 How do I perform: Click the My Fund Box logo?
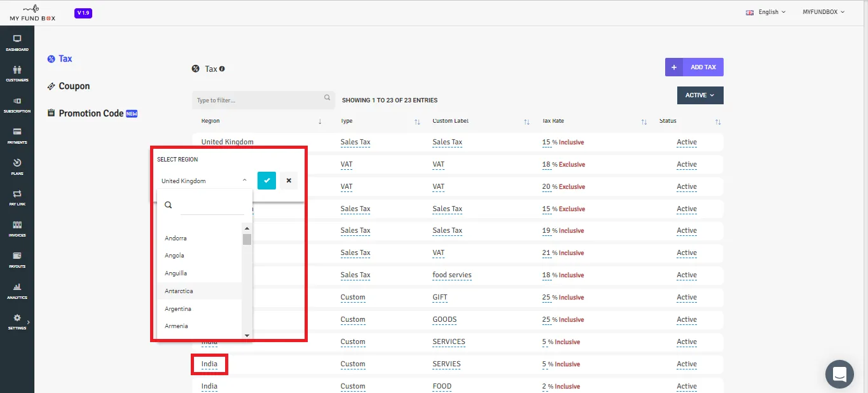[32, 13]
